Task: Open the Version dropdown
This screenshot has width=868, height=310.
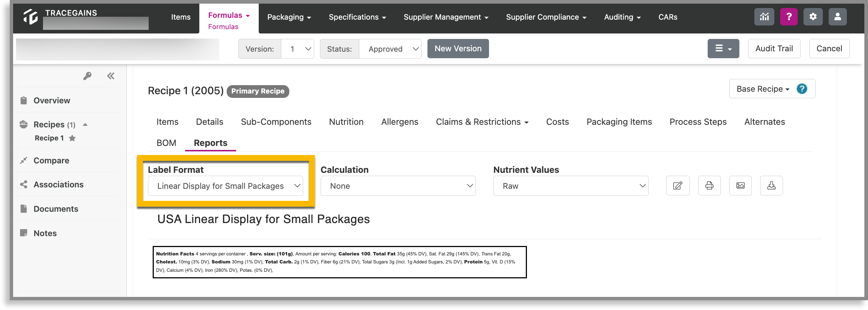Action: (x=298, y=49)
